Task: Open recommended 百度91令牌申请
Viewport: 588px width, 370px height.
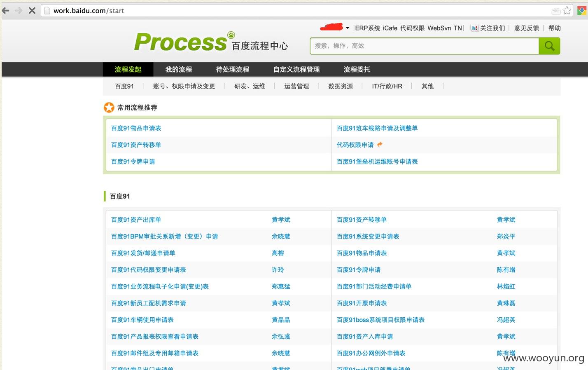Action: coord(133,162)
